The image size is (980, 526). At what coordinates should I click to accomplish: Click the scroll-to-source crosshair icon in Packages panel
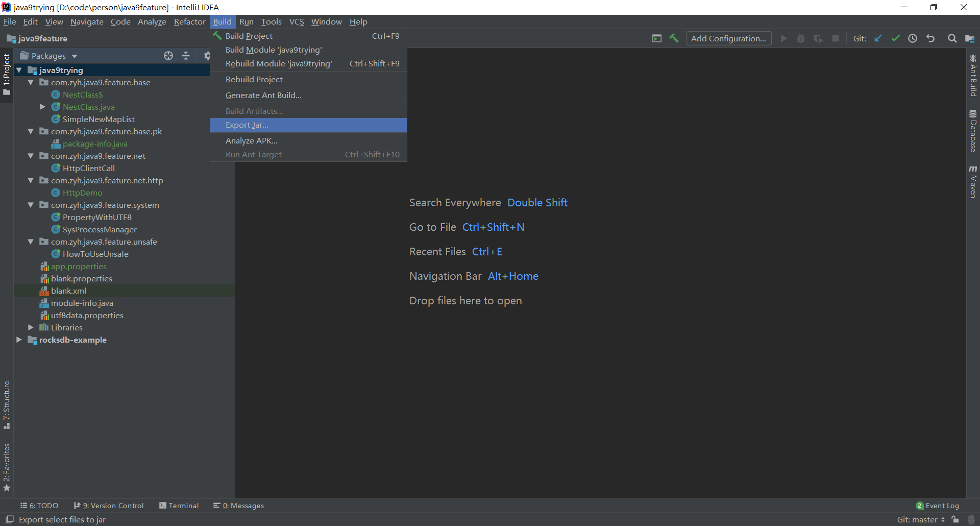168,56
